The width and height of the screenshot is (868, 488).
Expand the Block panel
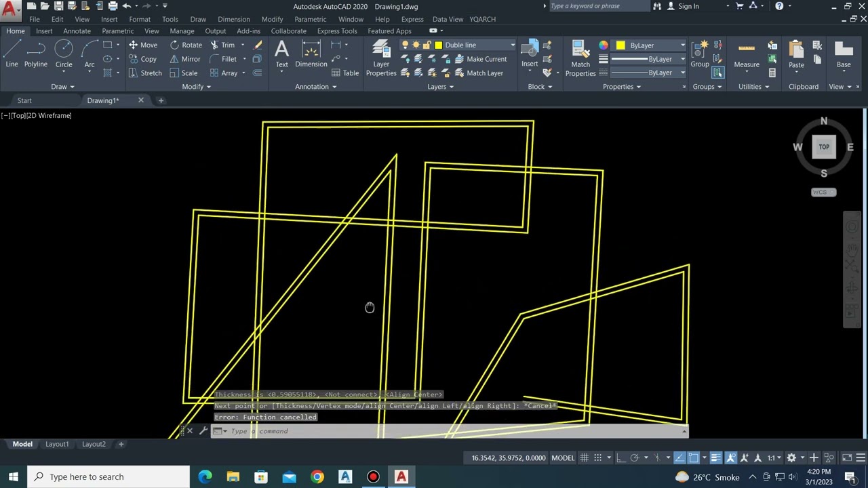tap(540, 87)
